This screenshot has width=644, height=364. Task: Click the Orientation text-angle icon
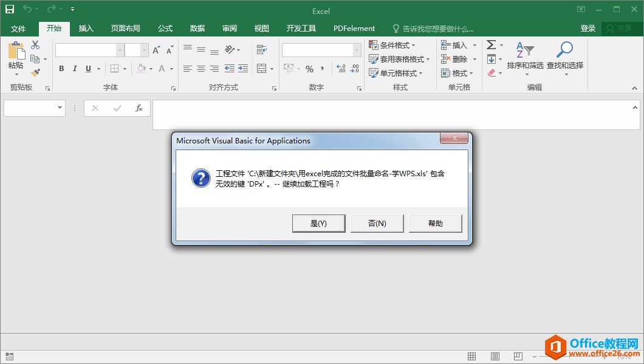pos(230,50)
